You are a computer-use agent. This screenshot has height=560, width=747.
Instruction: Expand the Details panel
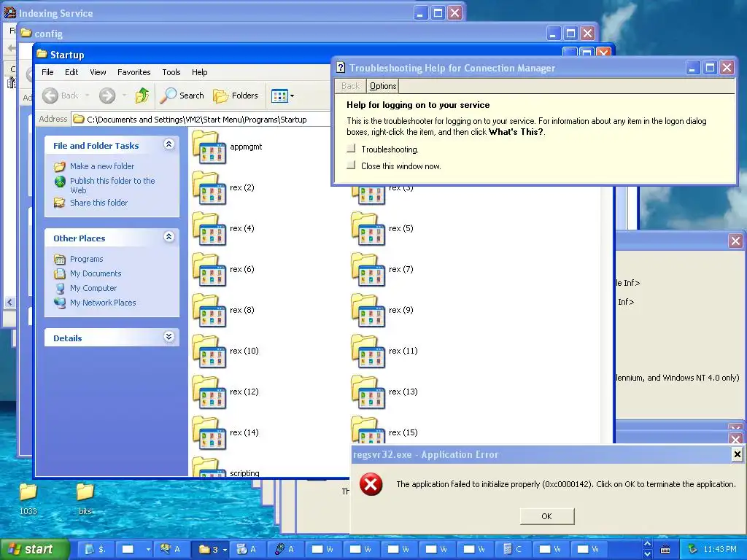click(169, 337)
